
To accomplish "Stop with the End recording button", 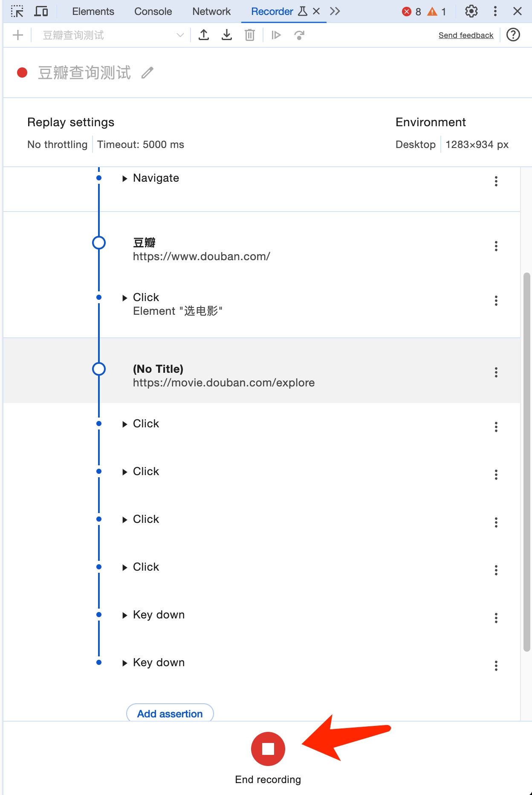I will (268, 749).
